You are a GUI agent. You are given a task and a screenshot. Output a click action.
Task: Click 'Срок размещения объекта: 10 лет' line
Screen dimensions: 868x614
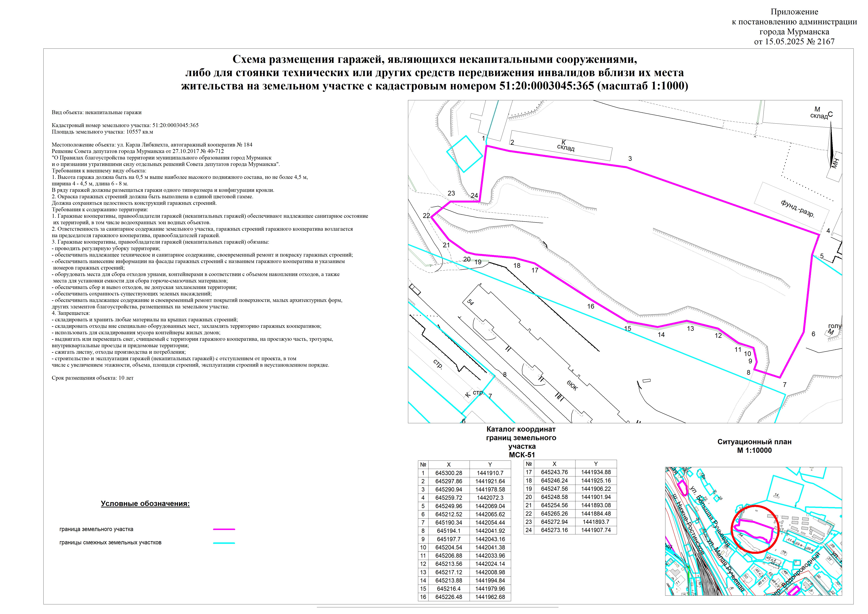(93, 378)
